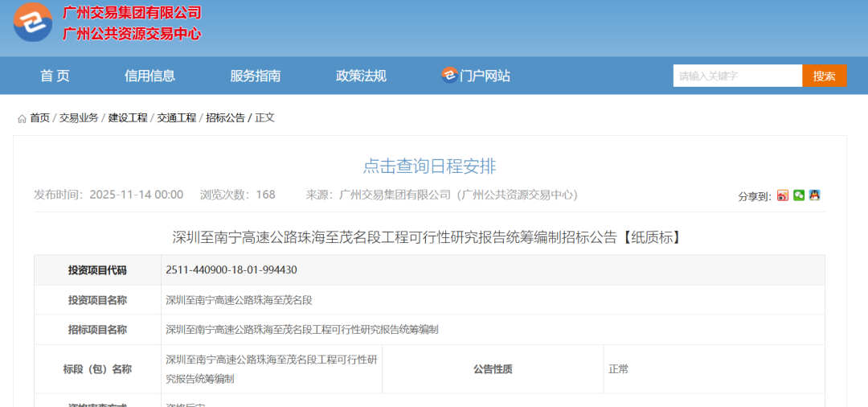Navigate to 建设工程 breadcrumb link
The width and height of the screenshot is (868, 407).
point(128,117)
